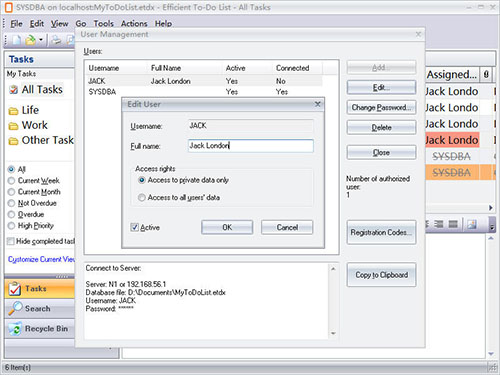Image resolution: width=500 pixels, height=375 pixels.
Task: Open the Life folder icon
Action: click(x=13, y=111)
